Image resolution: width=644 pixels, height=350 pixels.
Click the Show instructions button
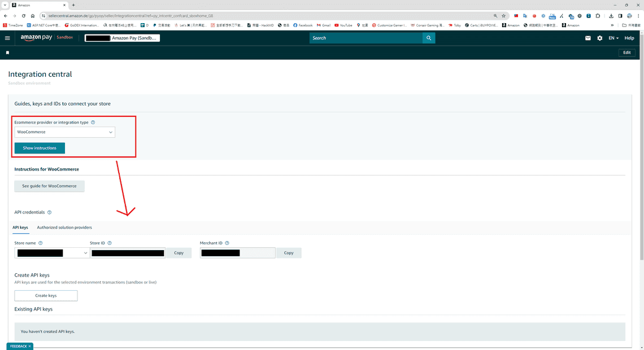pyautogui.click(x=40, y=148)
